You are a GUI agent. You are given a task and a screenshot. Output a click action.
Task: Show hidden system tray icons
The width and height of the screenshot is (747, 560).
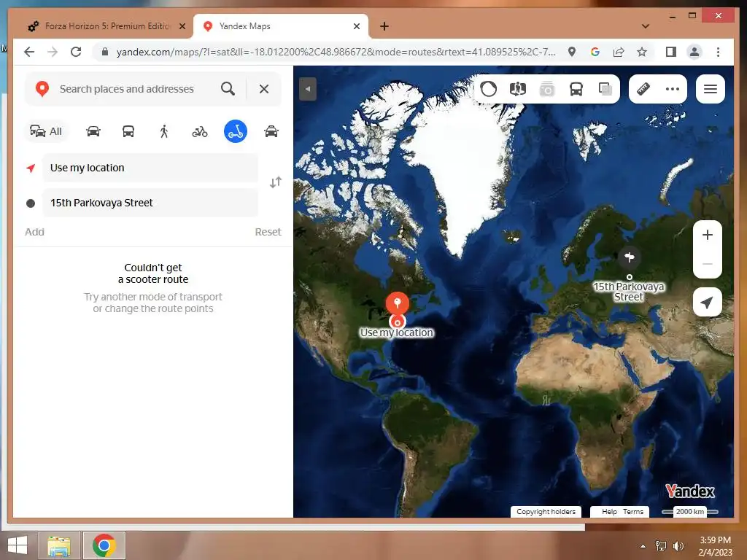click(x=643, y=546)
